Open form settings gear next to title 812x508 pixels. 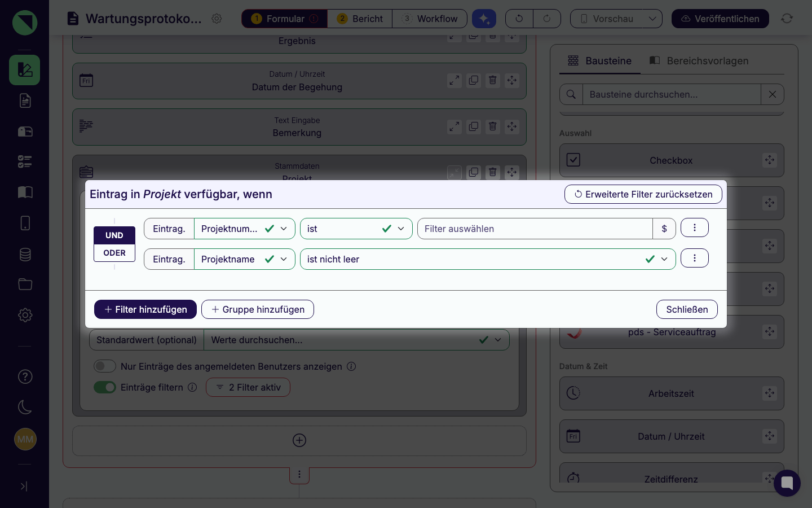[217, 19]
